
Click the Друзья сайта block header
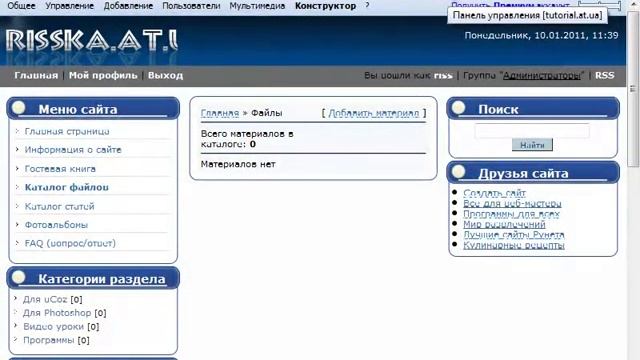click(x=533, y=173)
